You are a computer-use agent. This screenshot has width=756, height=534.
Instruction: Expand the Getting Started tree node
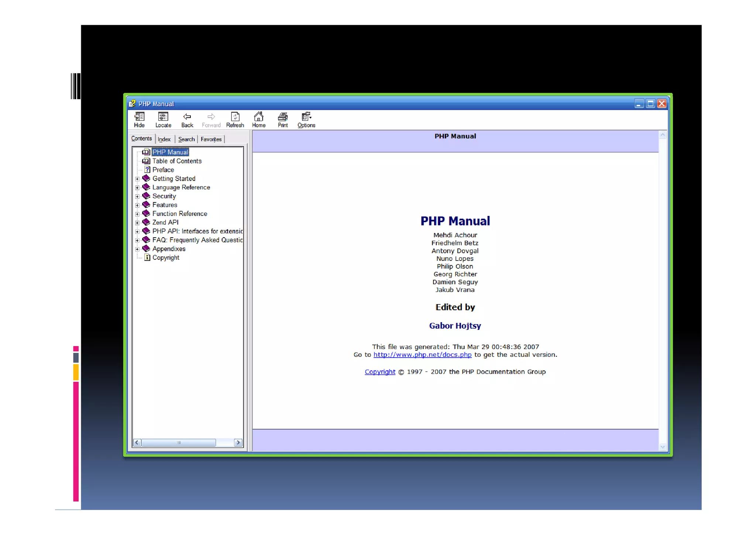click(137, 179)
